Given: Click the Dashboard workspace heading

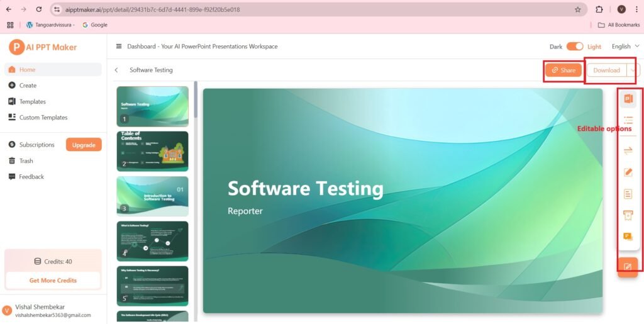Looking at the screenshot, I should point(203,47).
